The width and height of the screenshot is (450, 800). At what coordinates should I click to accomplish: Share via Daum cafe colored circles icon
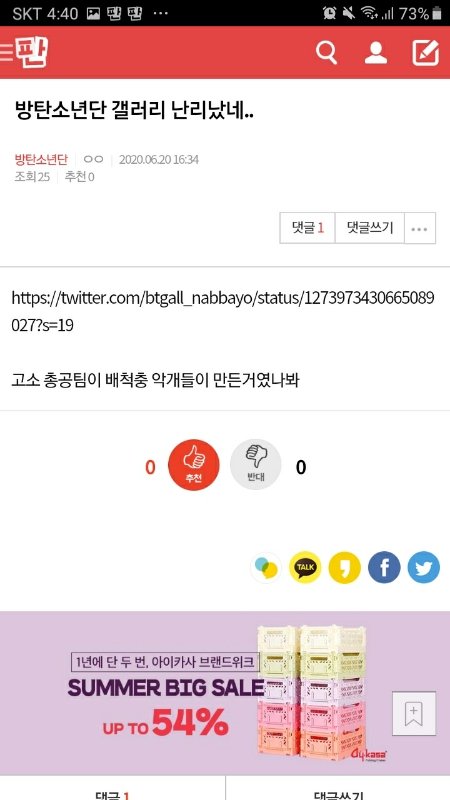pyautogui.click(x=266, y=567)
